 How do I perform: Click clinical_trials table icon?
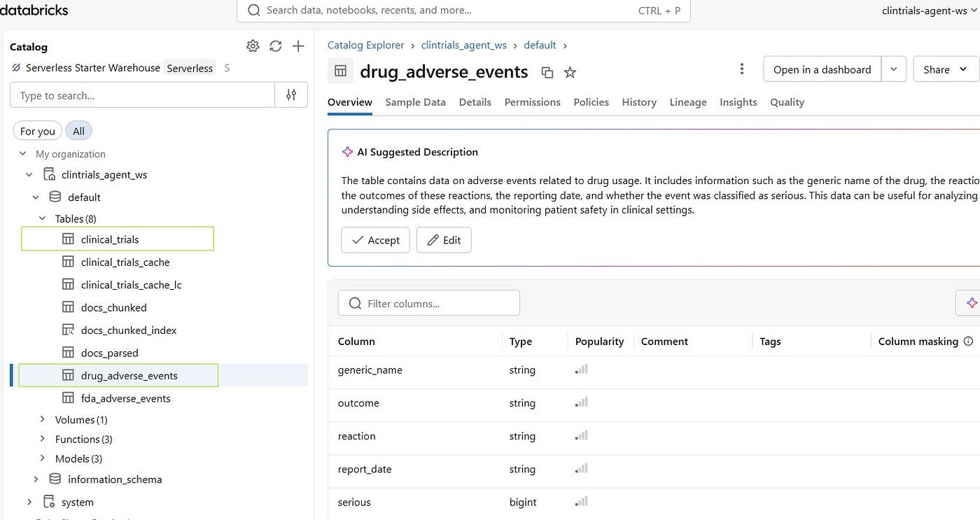tap(68, 239)
